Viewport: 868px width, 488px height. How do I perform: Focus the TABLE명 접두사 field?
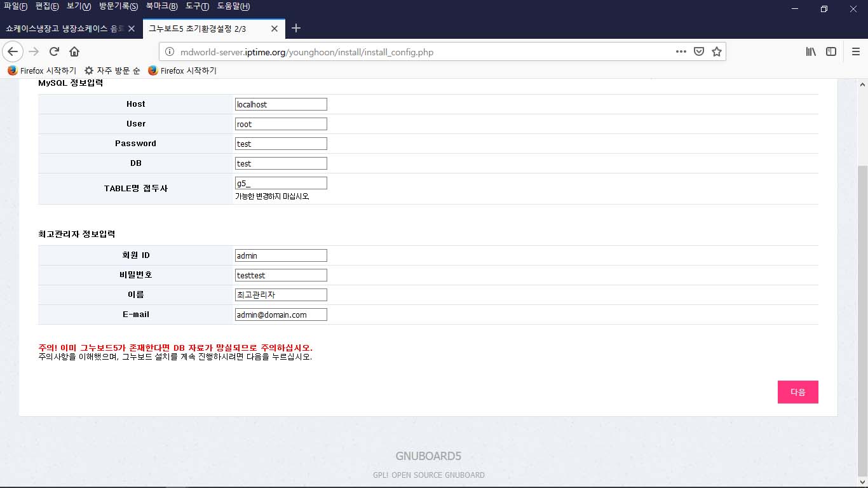coord(281,183)
